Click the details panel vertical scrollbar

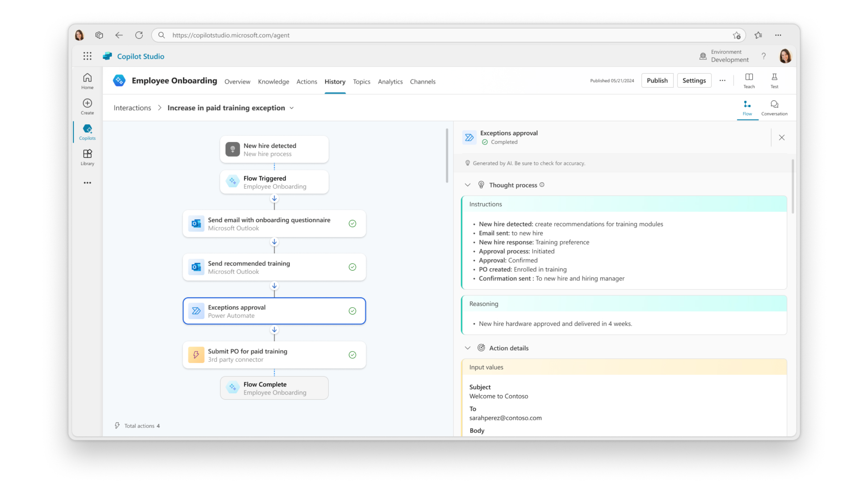click(x=793, y=186)
